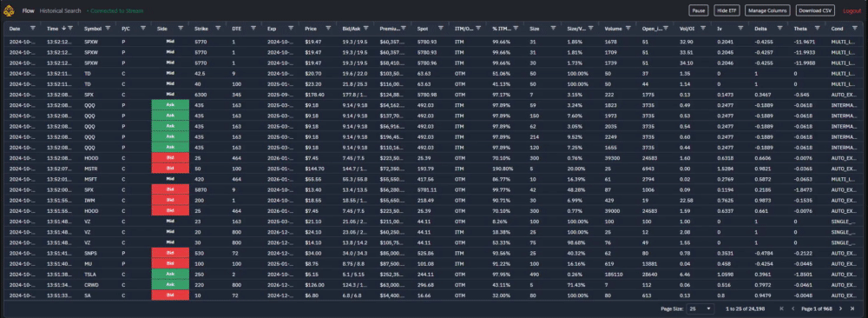868x318 pixels.
Task: Click strike value 6300 in SPX row
Action: [x=201, y=95]
